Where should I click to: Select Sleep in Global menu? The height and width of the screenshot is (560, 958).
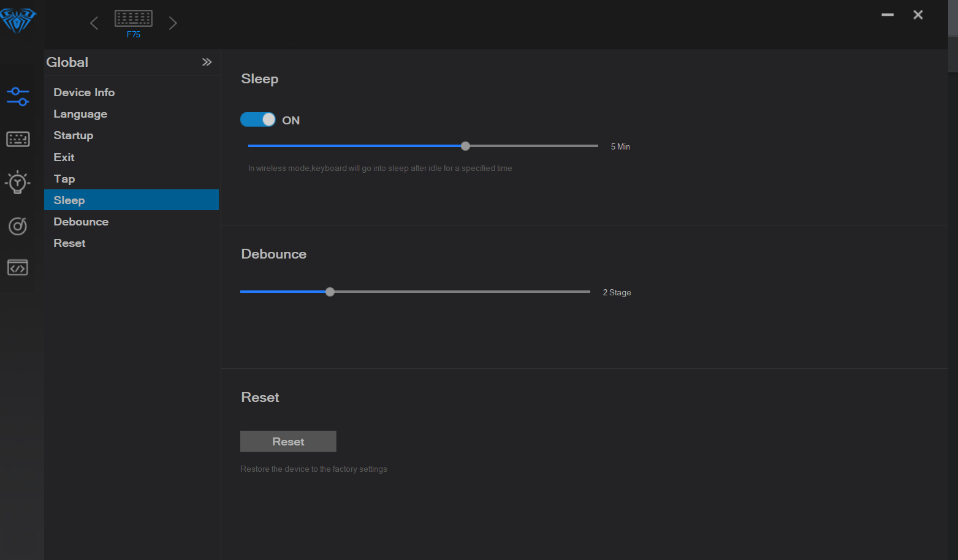coord(131,200)
